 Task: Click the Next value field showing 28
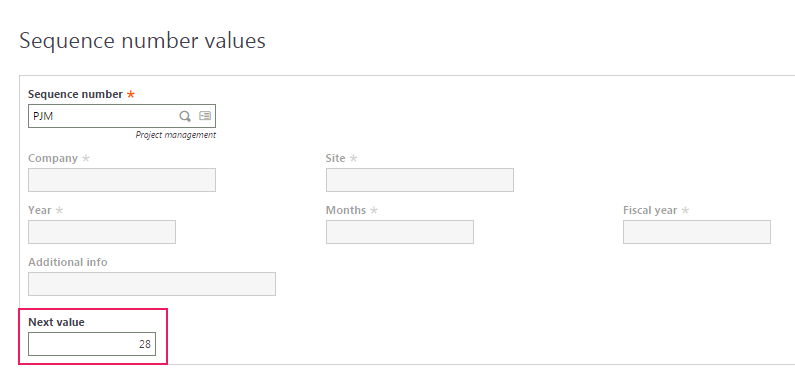[x=92, y=344]
